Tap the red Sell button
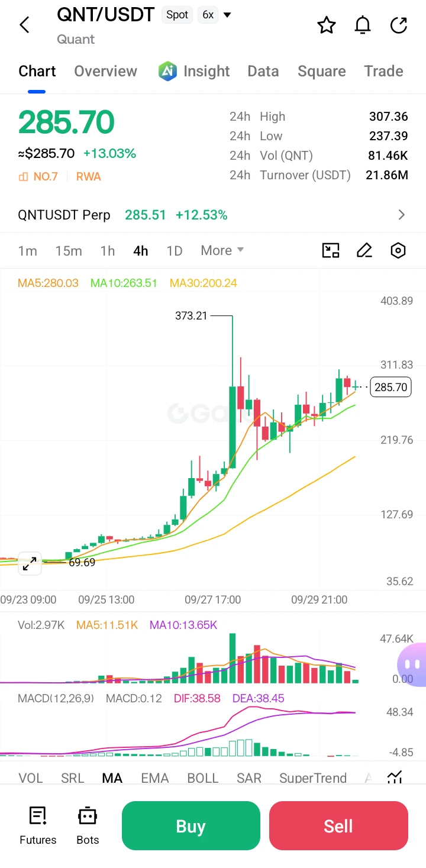Image resolution: width=426 pixels, height=868 pixels. (x=338, y=826)
